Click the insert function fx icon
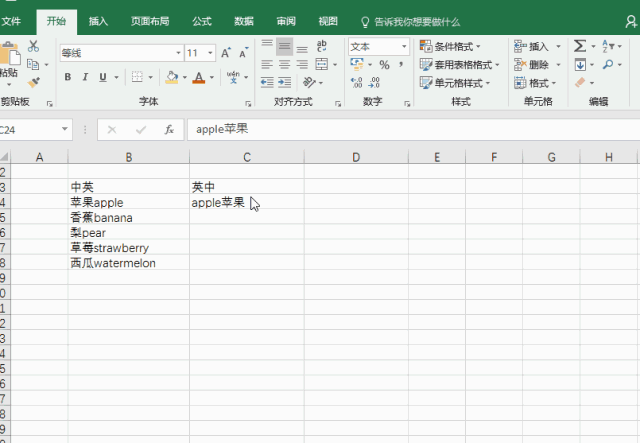The height and width of the screenshot is (443, 640). [x=169, y=129]
